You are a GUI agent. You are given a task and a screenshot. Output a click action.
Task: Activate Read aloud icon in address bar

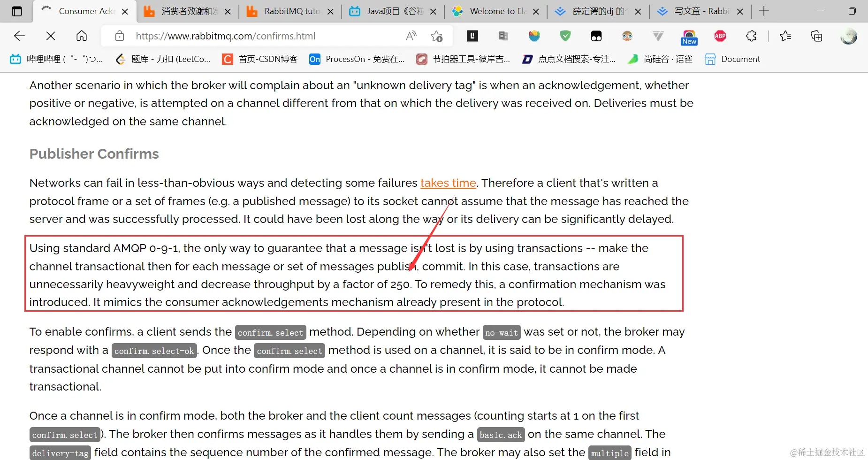[x=411, y=36]
